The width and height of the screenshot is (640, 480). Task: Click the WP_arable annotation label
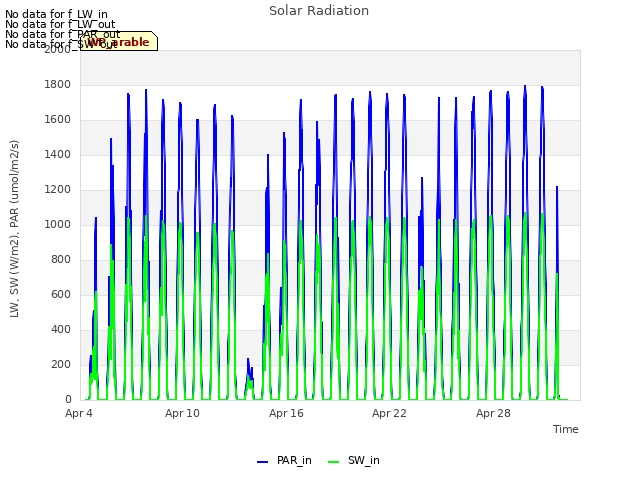pos(119,42)
